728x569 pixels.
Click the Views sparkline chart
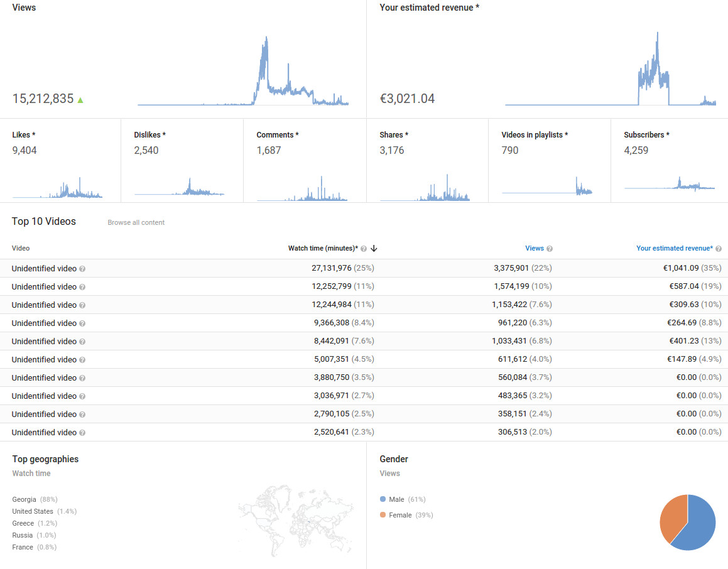pos(243,71)
